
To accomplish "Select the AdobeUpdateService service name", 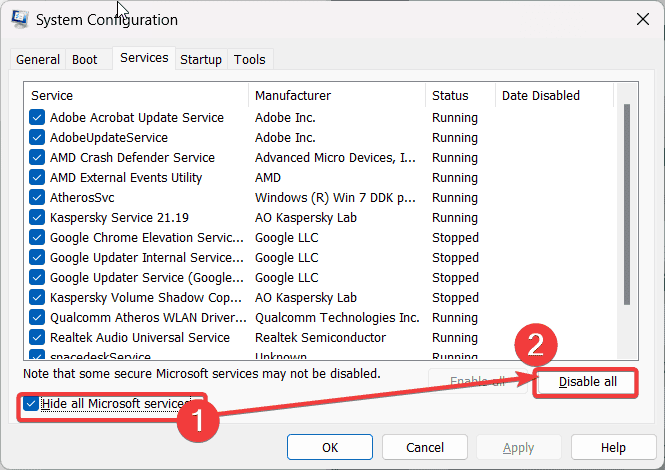I will [109, 137].
